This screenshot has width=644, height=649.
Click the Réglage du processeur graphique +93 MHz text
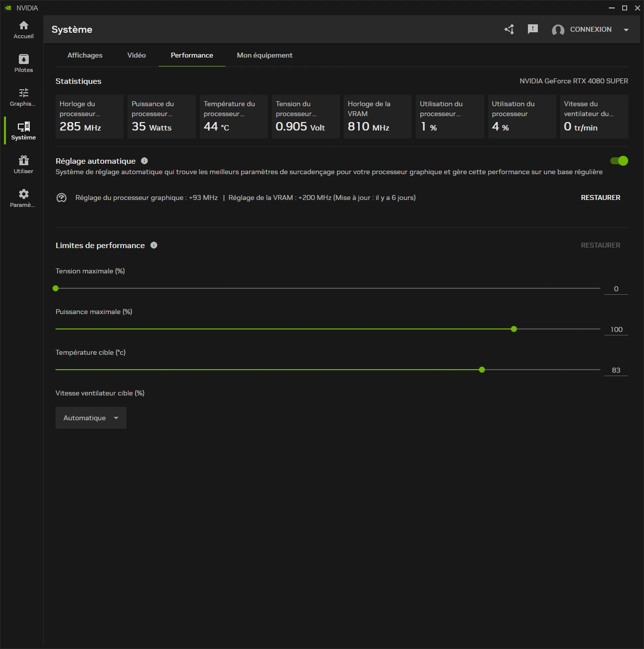tap(146, 197)
